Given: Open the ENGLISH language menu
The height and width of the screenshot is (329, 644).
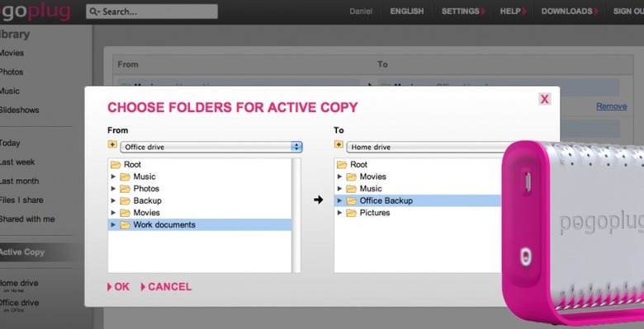Looking at the screenshot, I should (x=406, y=12).
